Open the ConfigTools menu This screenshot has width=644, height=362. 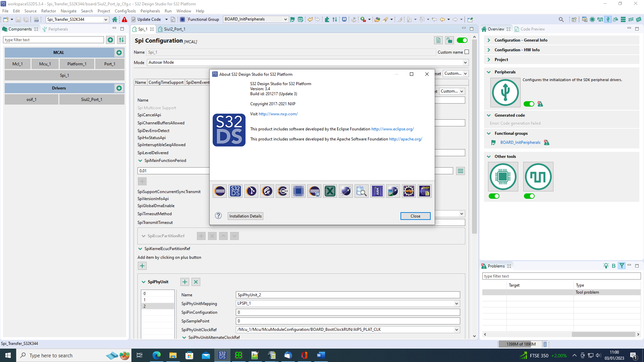125,11
